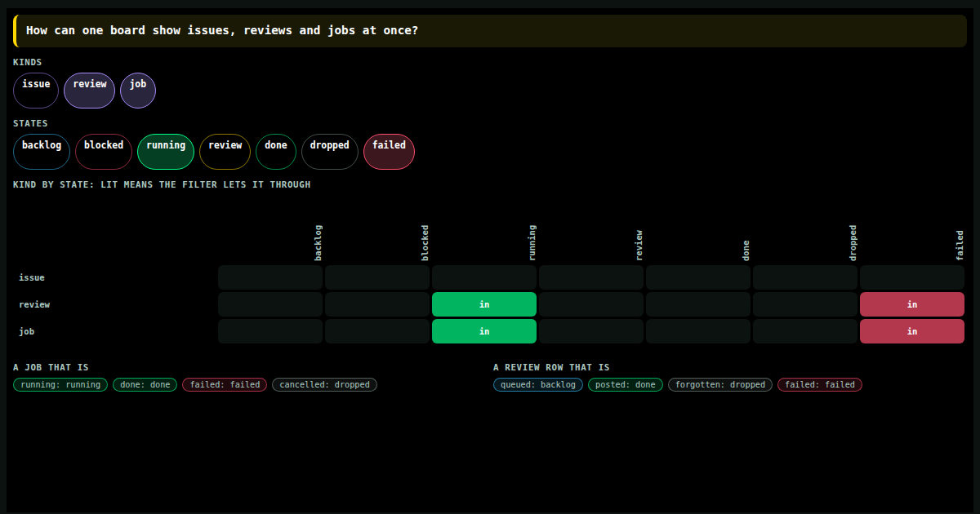Click the 'done: done' job legend chip
Screen dimensions: 980x514
click(145, 384)
